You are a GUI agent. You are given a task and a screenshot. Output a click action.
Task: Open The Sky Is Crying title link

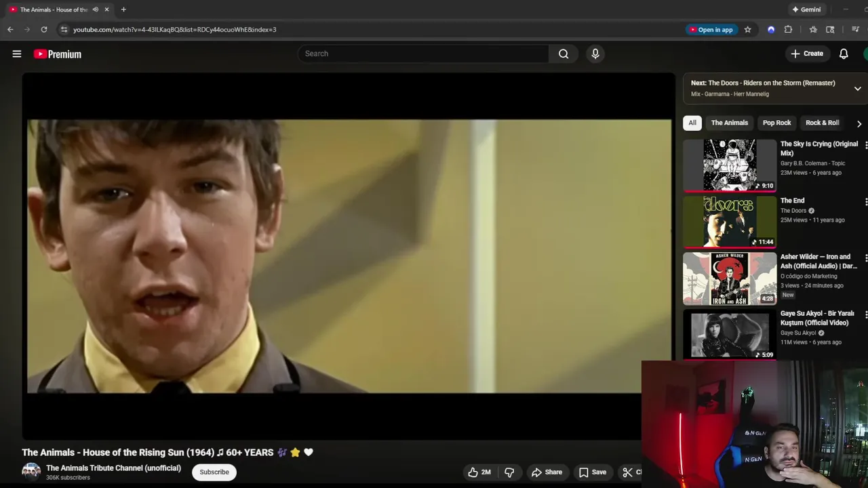pyautogui.click(x=819, y=148)
